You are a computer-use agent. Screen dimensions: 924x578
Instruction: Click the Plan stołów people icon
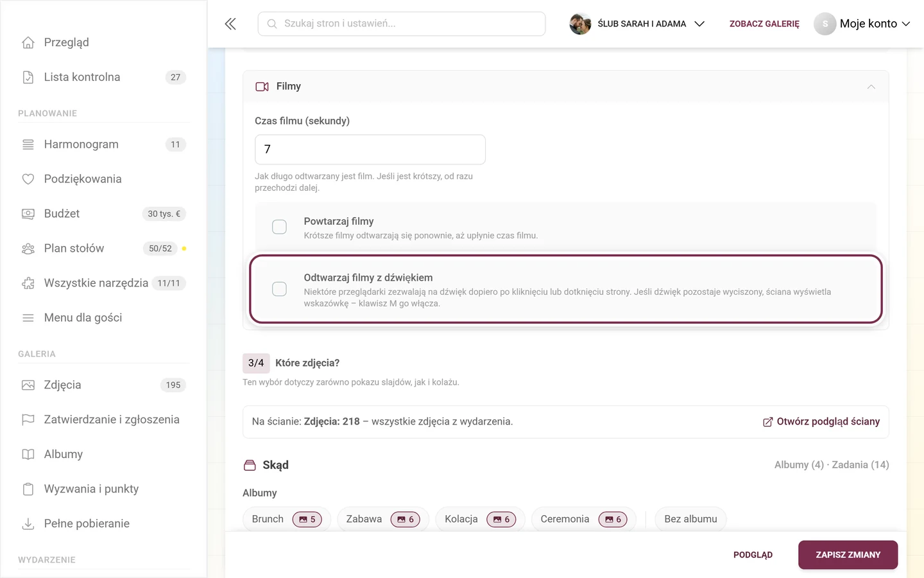click(x=28, y=249)
